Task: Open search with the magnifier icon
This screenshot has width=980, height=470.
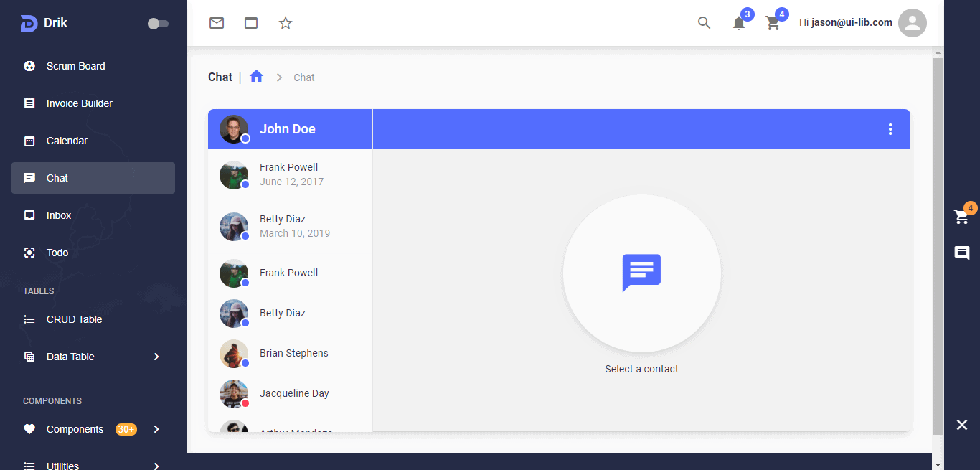Action: click(x=704, y=23)
